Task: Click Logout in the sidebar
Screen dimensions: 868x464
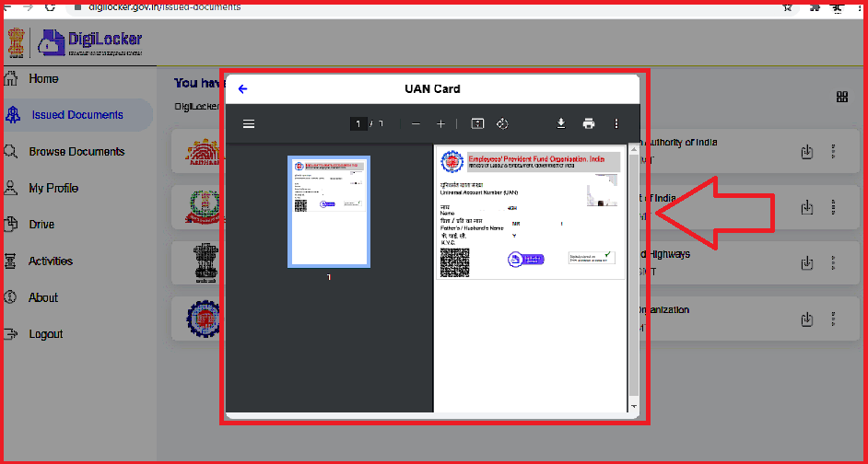Action: click(x=45, y=334)
